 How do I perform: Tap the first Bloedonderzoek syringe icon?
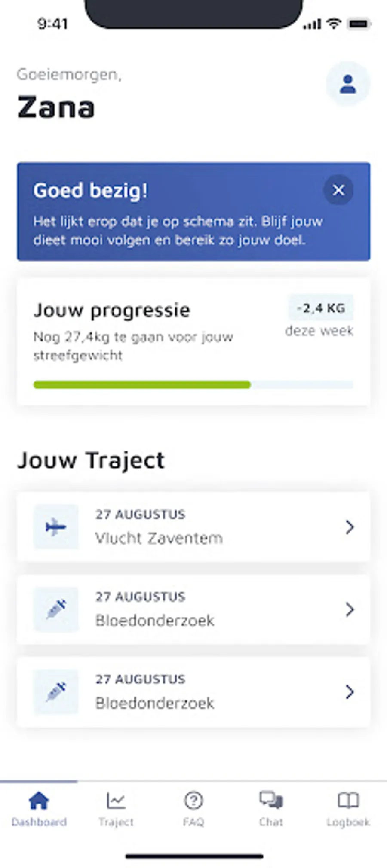[x=56, y=609]
